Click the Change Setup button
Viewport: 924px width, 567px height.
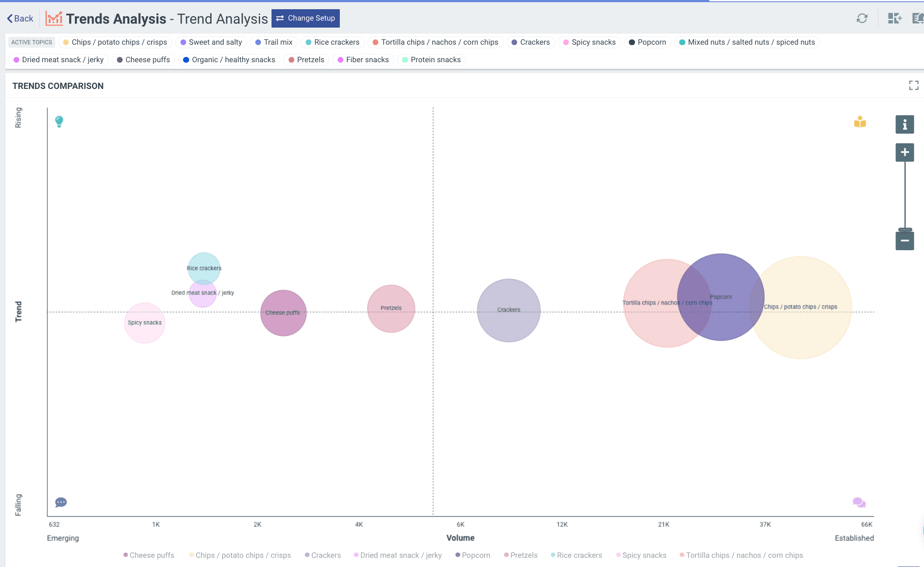305,18
